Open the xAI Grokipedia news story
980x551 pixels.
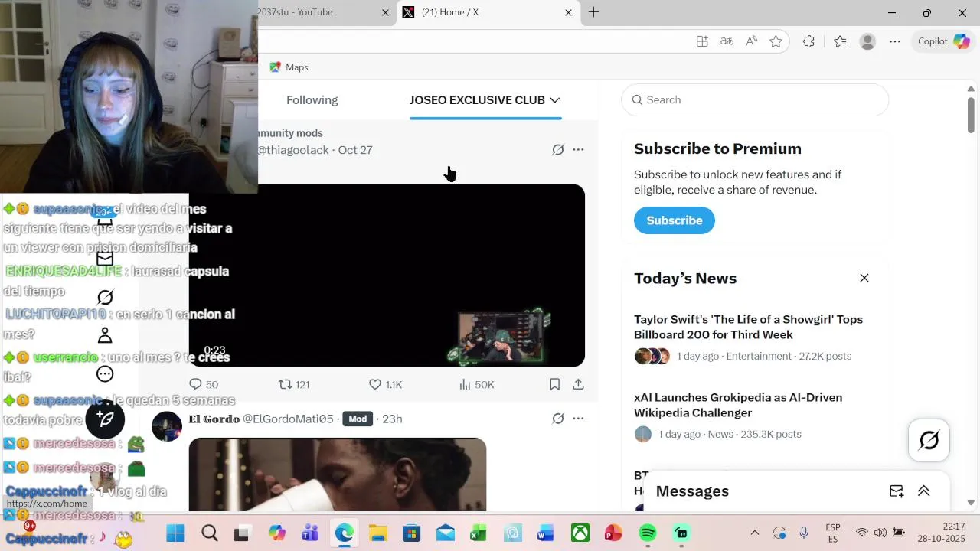[x=738, y=405]
